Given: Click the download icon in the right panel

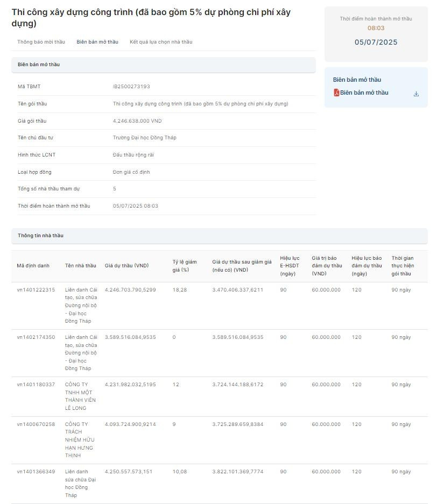Looking at the screenshot, I should (x=416, y=94).
